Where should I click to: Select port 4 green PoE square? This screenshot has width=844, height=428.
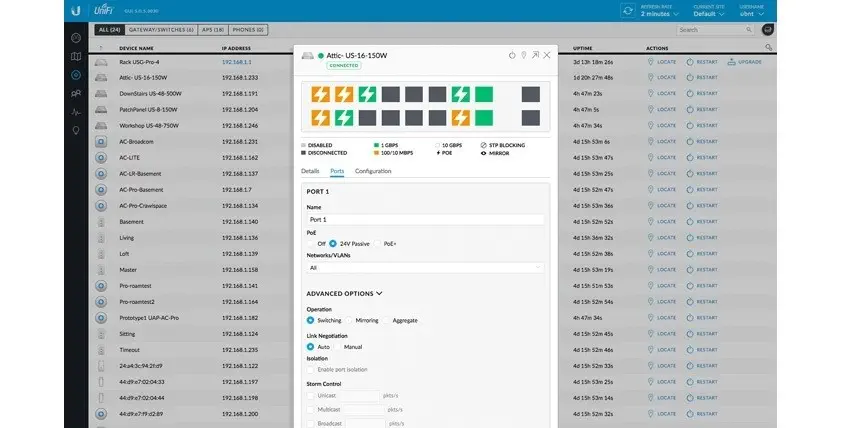[x=344, y=118]
